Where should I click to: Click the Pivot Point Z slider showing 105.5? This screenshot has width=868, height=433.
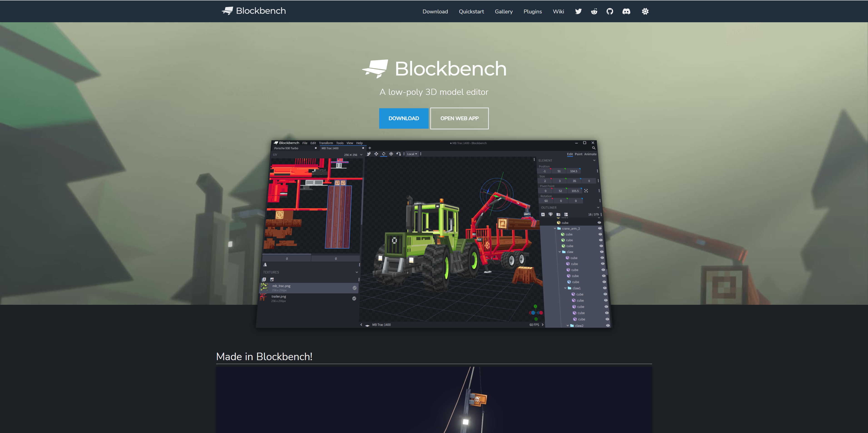pos(575,191)
